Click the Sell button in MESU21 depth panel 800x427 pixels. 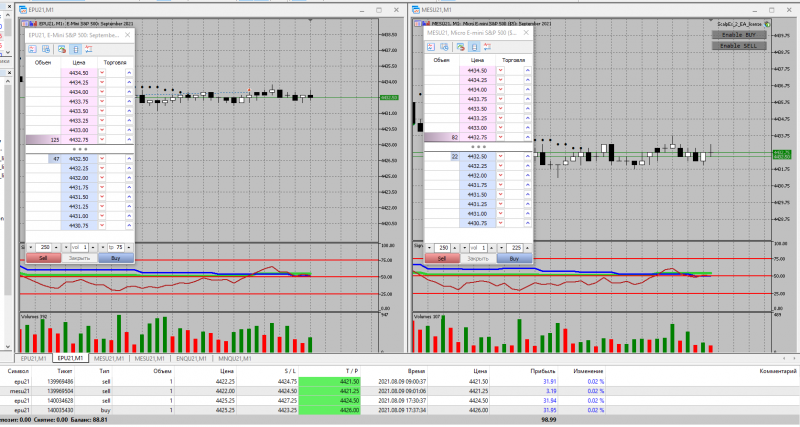442,259
